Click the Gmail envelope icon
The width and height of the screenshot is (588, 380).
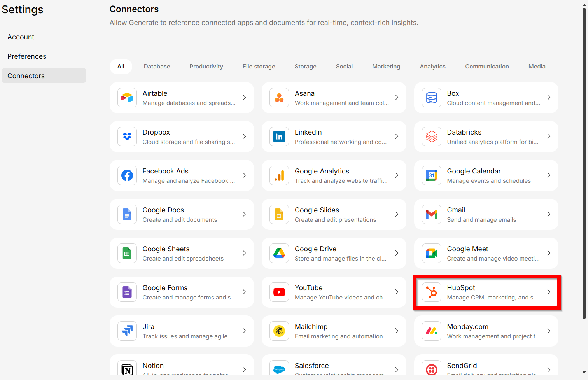coord(432,214)
